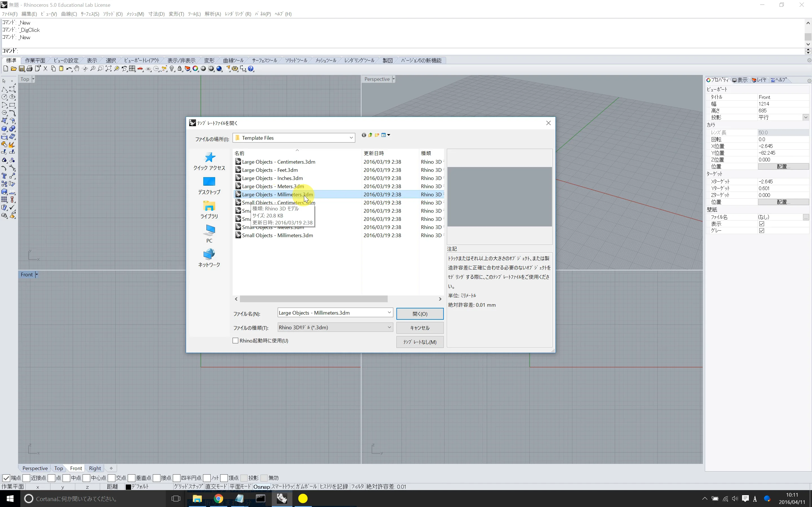Enable 'Rhino起動時に使用' checkbox
This screenshot has width=812, height=507.
pyautogui.click(x=235, y=341)
